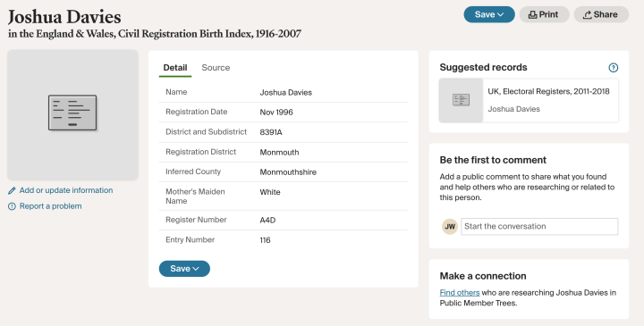Click the Print button
The width and height of the screenshot is (644, 326).
[544, 14]
